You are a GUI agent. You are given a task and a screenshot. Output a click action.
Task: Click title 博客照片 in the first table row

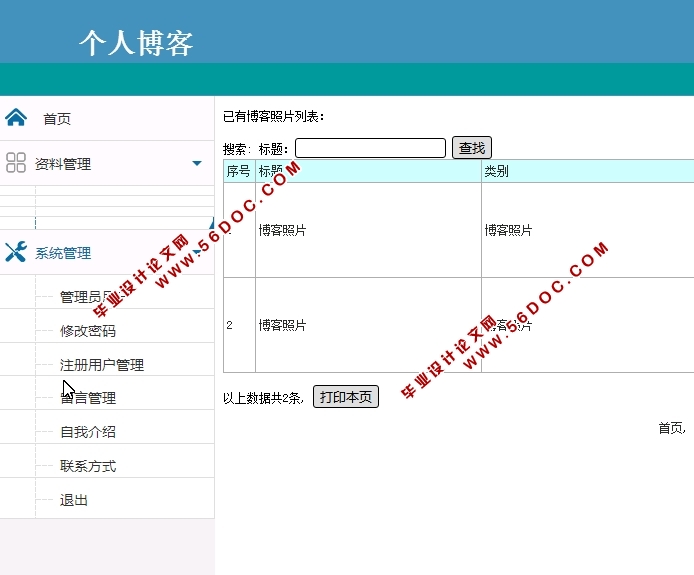[282, 230]
